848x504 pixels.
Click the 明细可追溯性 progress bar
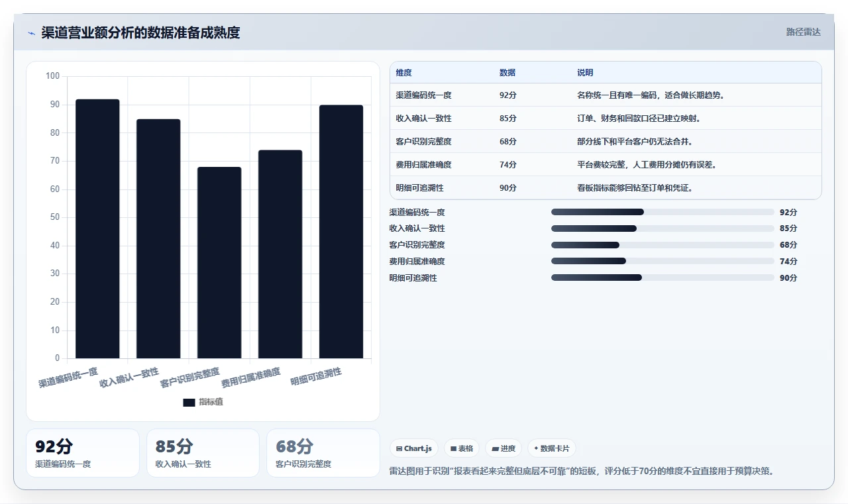[662, 277]
